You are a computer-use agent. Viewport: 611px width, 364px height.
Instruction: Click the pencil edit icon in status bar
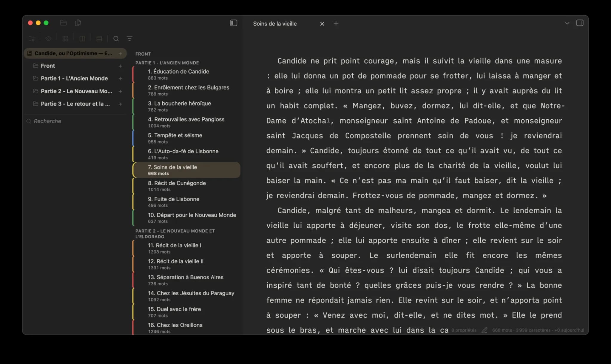[x=485, y=330]
